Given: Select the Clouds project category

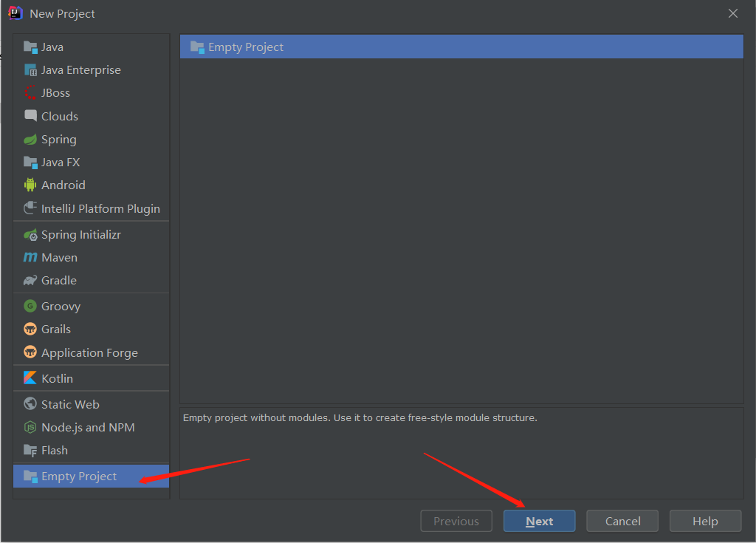Looking at the screenshot, I should 59,116.
